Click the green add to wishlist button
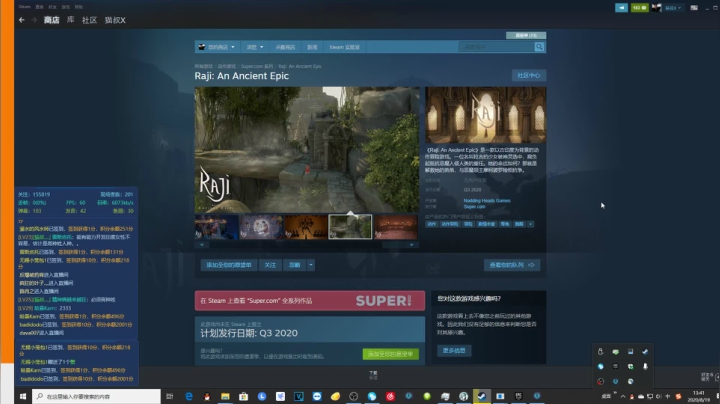 390,354
